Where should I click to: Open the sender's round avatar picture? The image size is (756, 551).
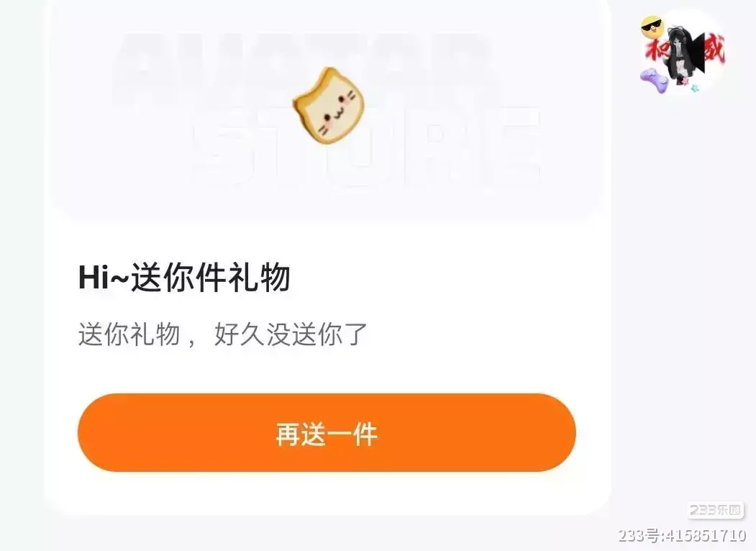pos(683,53)
